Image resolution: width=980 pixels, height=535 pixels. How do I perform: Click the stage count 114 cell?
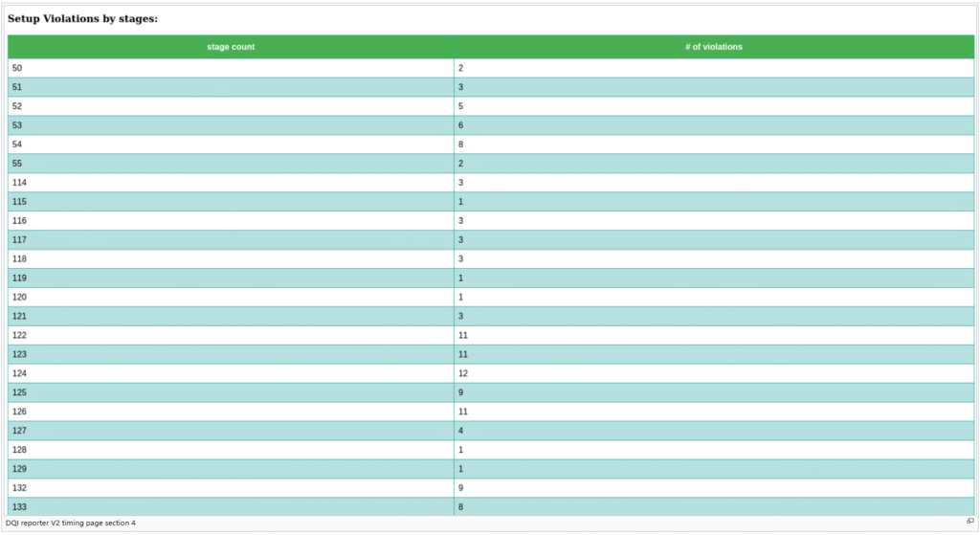tap(231, 183)
